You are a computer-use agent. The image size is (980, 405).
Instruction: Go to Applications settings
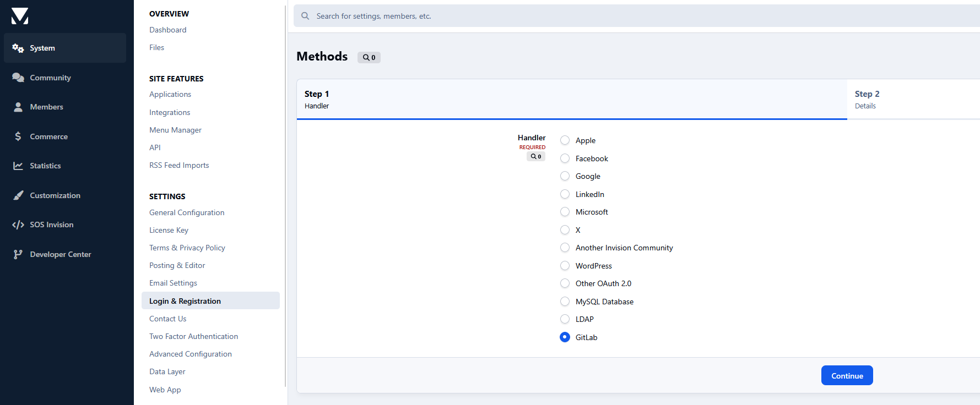[x=170, y=94]
